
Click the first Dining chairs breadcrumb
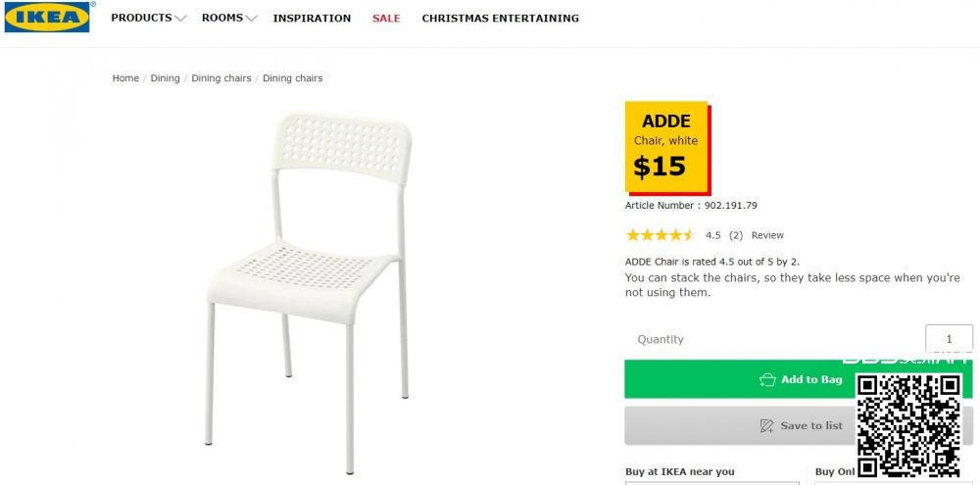pyautogui.click(x=220, y=78)
